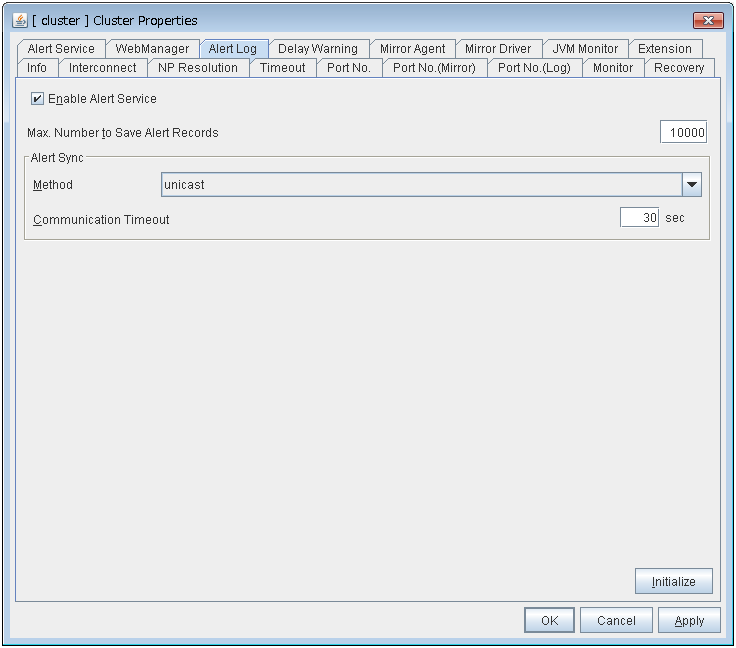Switch to the Alert Service tab
The image size is (736, 648).
coord(61,48)
